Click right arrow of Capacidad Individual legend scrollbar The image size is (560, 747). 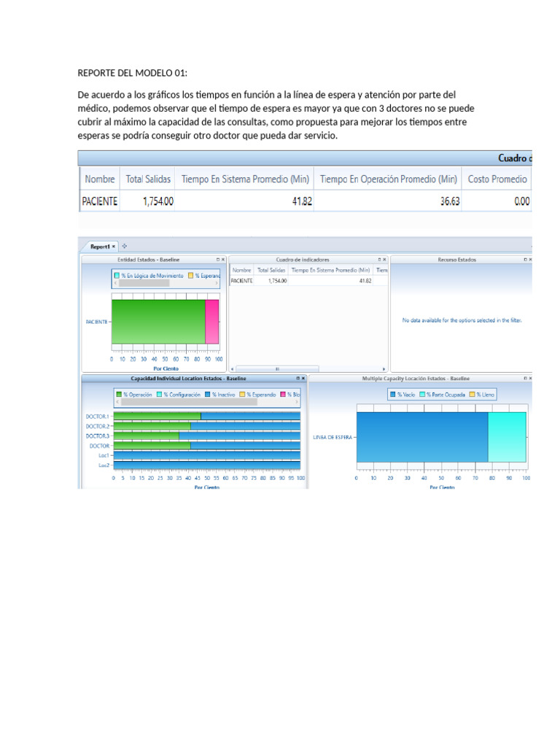pyautogui.click(x=297, y=402)
